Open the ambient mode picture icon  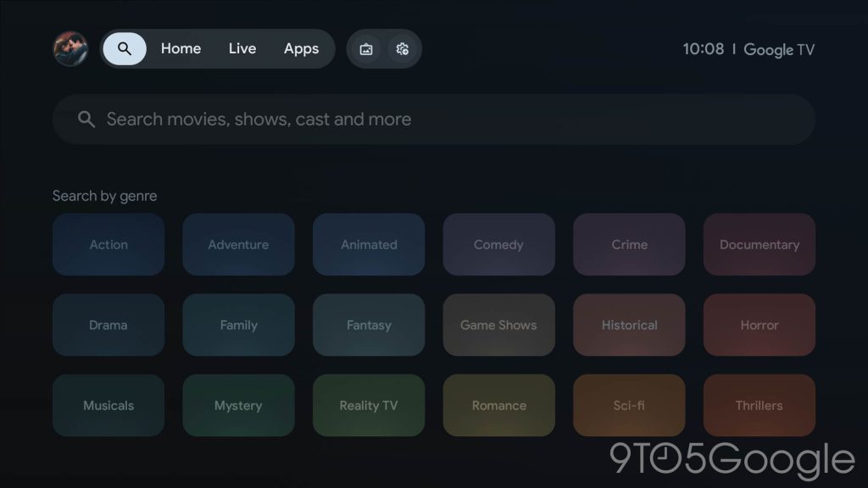click(366, 49)
